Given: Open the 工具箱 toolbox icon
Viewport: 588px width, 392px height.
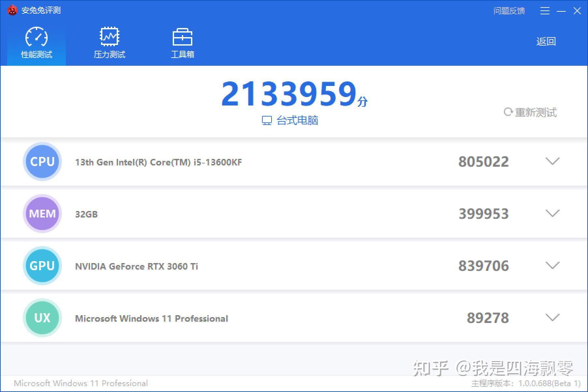Looking at the screenshot, I should click(x=183, y=37).
